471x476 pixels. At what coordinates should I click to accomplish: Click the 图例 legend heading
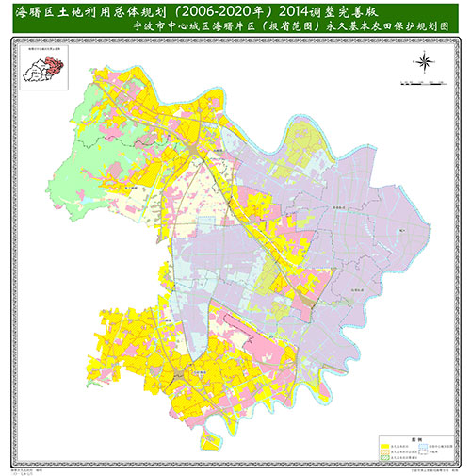point(416,439)
